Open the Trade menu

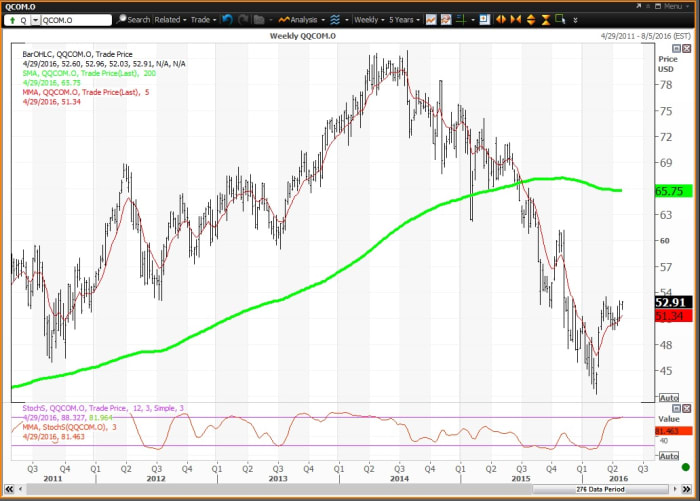203,19
